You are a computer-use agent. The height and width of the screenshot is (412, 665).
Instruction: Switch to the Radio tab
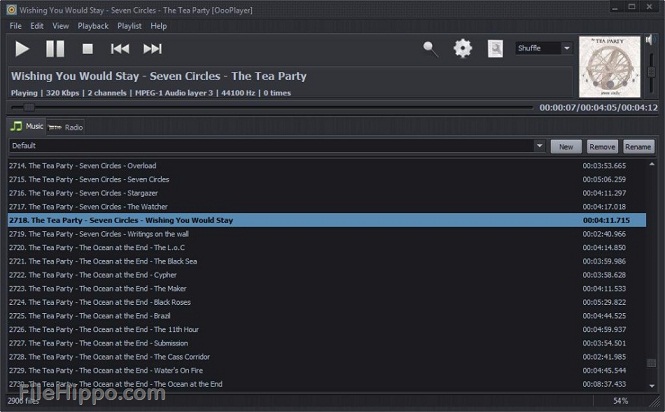point(66,127)
